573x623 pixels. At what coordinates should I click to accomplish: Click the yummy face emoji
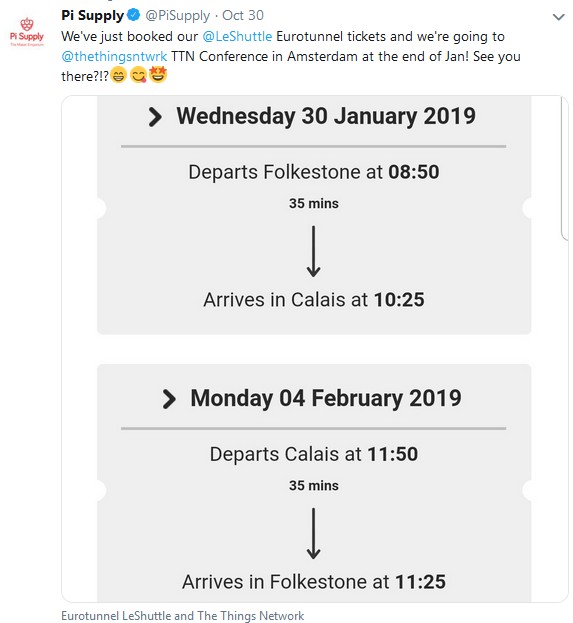tap(138, 75)
